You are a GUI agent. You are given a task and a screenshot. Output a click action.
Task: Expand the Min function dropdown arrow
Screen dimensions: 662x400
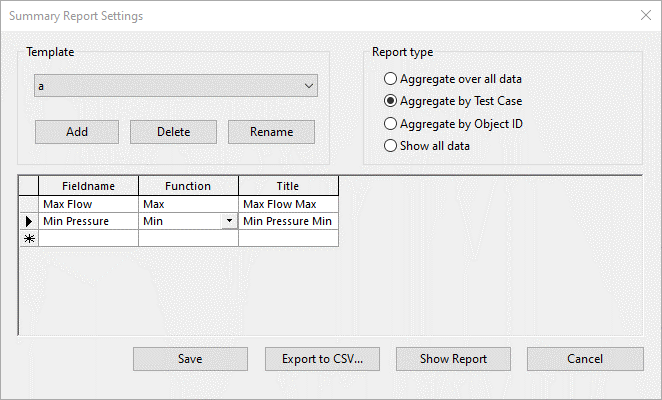tap(230, 221)
